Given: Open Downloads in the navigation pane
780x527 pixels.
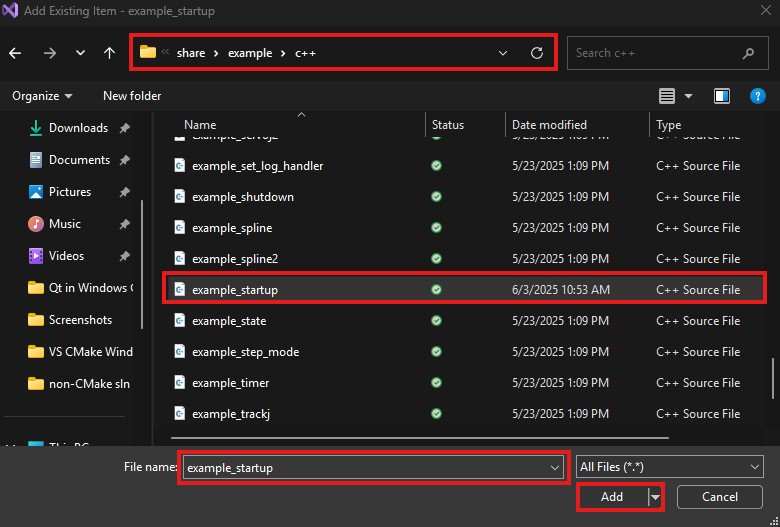Looking at the screenshot, I should [78, 128].
